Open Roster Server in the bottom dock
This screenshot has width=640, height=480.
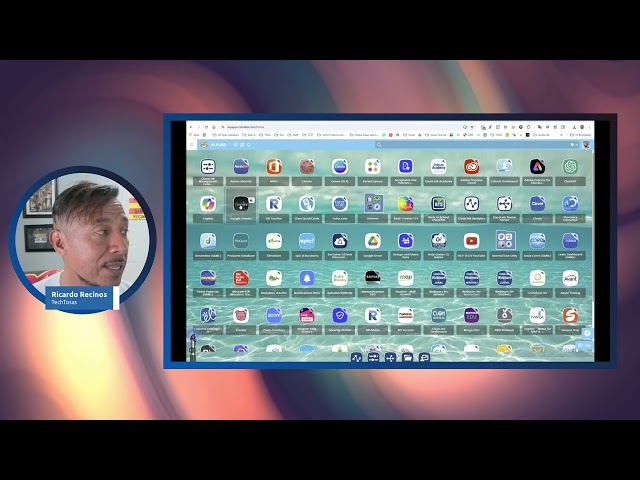pos(390,358)
